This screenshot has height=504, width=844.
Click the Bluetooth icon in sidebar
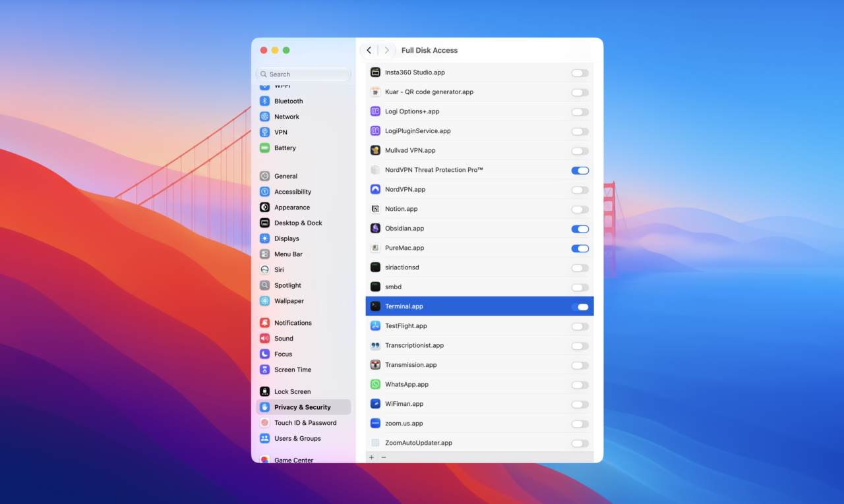(x=264, y=101)
